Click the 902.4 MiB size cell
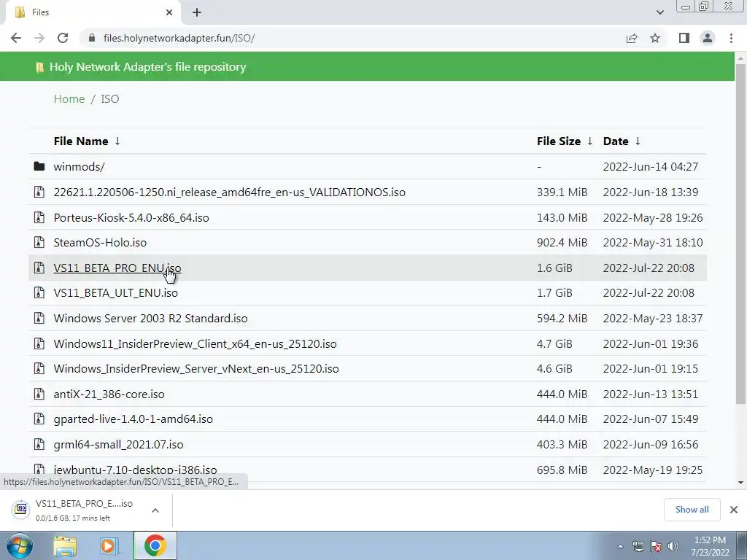 point(562,242)
